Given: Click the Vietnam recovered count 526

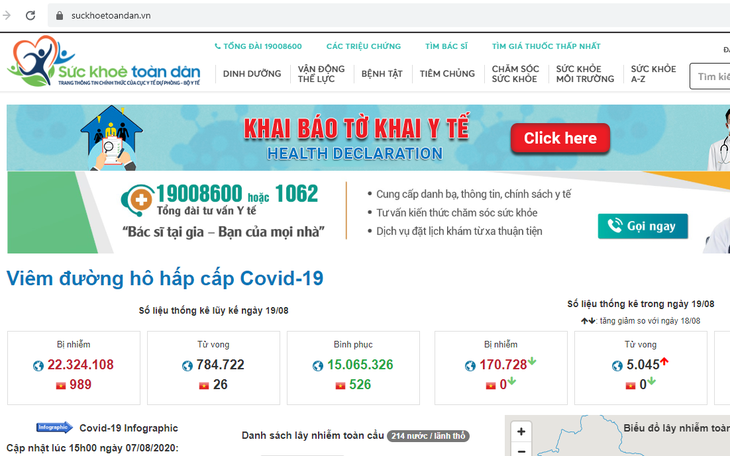Looking at the screenshot, I should [360, 385].
